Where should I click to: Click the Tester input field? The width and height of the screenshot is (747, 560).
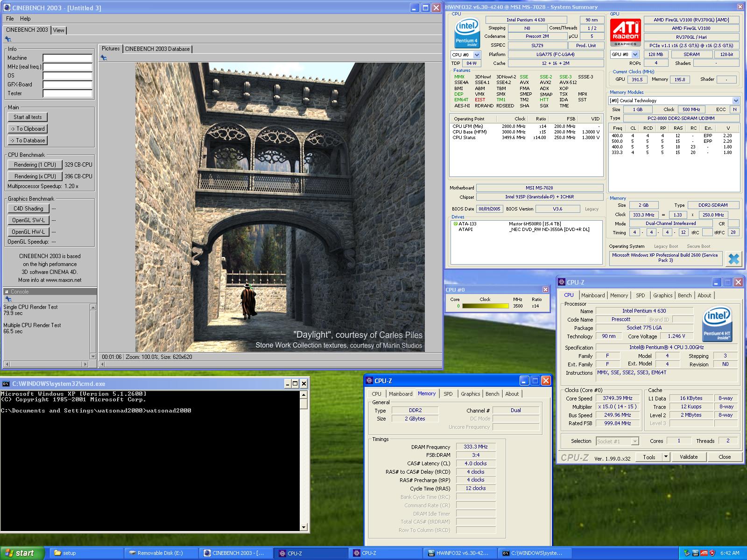pyautogui.click(x=68, y=93)
